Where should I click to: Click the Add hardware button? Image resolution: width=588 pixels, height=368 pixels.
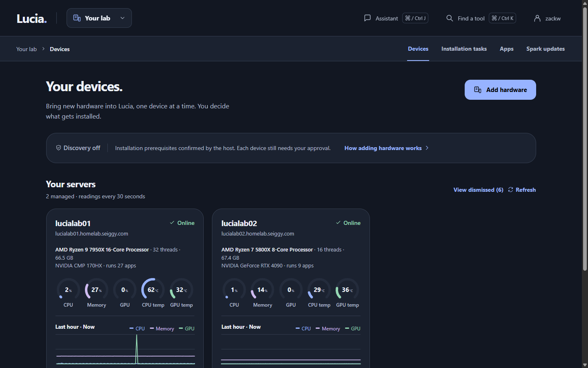point(500,90)
